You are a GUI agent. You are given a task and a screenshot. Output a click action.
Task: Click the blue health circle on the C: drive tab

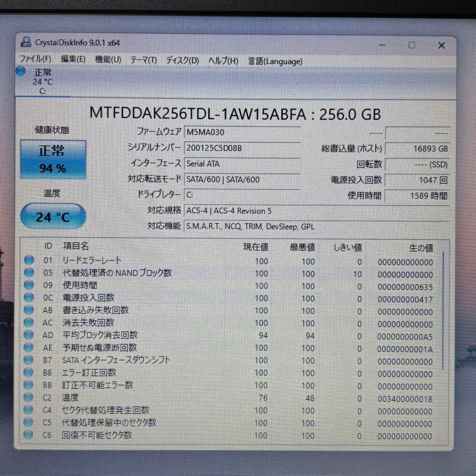coord(20,71)
